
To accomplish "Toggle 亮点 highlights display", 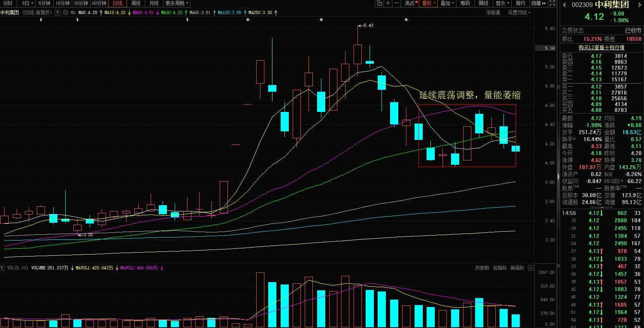I will 411,3.
